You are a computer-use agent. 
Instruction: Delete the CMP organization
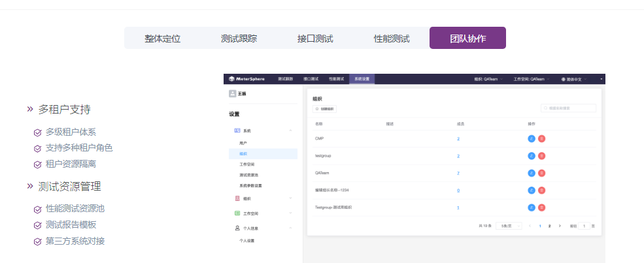point(542,139)
